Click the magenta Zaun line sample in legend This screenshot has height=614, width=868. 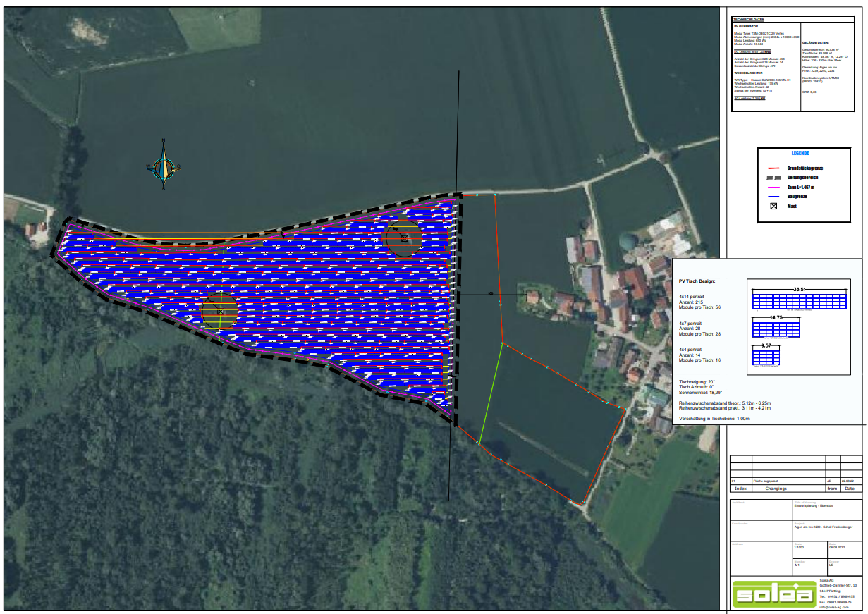[x=773, y=188]
